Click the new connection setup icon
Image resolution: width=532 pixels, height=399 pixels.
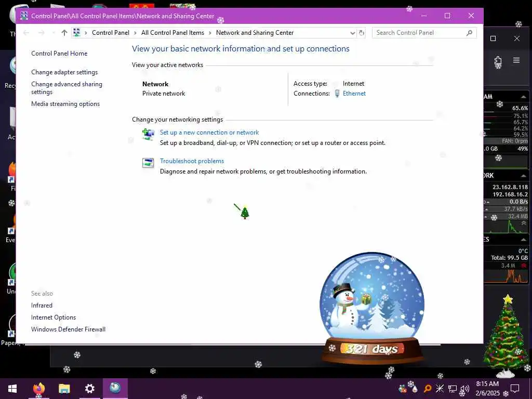click(x=148, y=135)
